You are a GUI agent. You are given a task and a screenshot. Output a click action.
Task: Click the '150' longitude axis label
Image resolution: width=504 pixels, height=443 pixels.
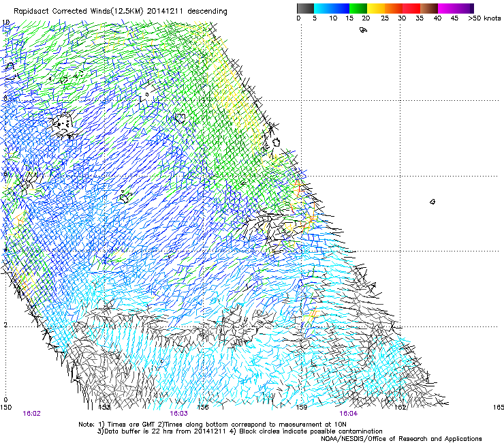click(x=5, y=408)
